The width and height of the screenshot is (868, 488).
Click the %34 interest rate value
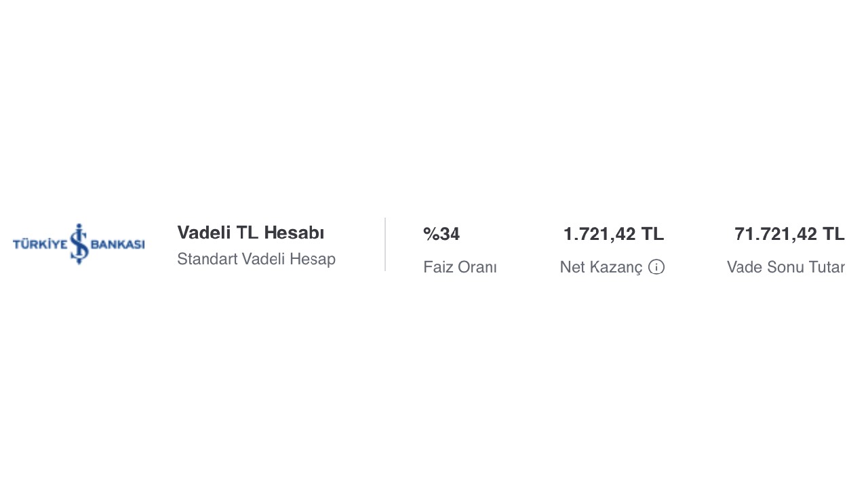(x=441, y=234)
